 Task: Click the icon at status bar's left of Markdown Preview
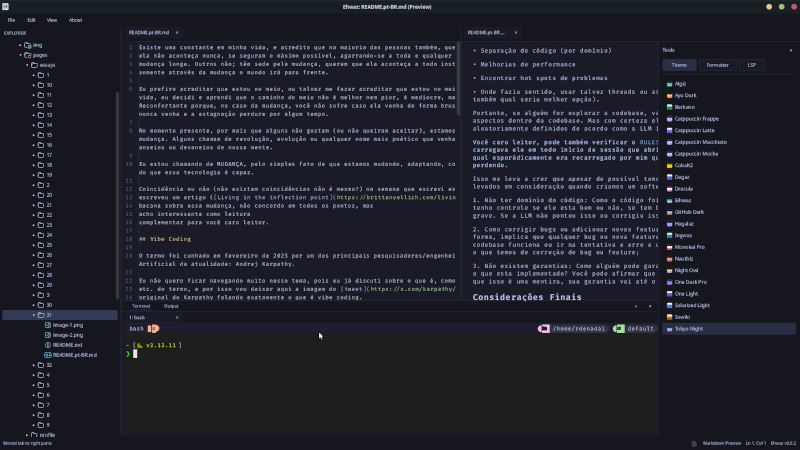(x=696, y=442)
